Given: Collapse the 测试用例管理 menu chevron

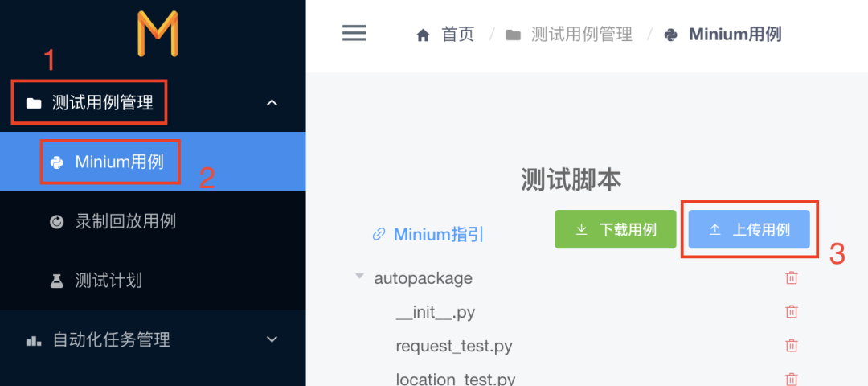Looking at the screenshot, I should tap(272, 102).
